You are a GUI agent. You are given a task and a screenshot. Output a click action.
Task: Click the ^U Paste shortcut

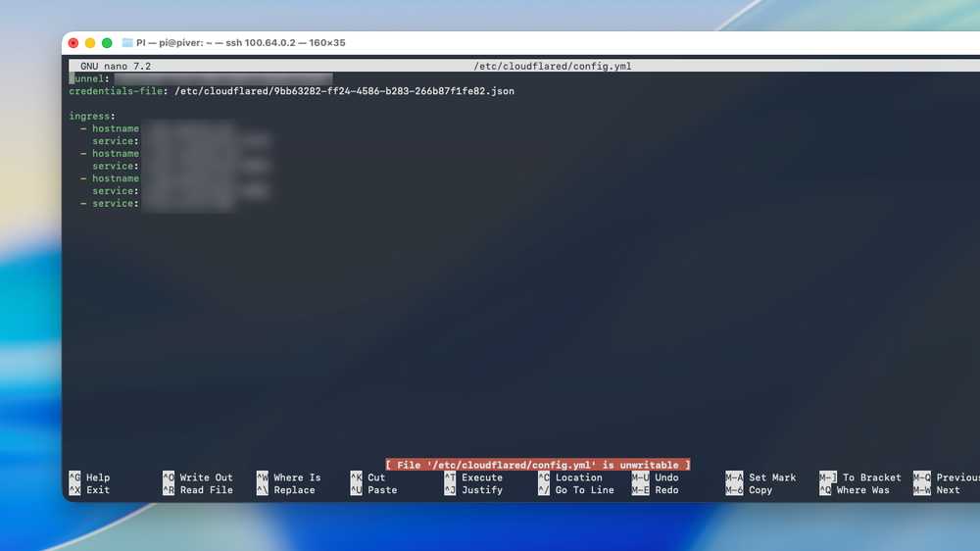(x=373, y=489)
